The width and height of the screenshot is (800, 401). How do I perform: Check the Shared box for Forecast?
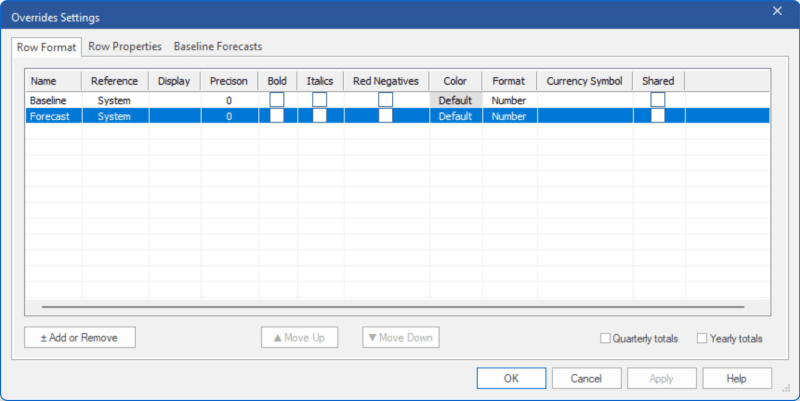[x=658, y=116]
